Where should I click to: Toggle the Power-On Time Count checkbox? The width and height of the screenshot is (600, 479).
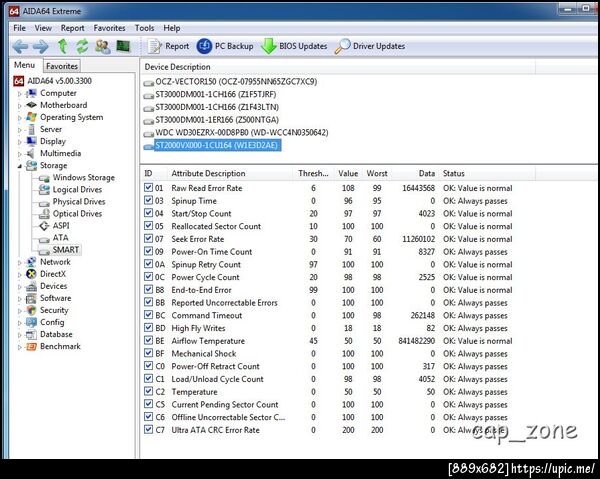pyautogui.click(x=148, y=251)
